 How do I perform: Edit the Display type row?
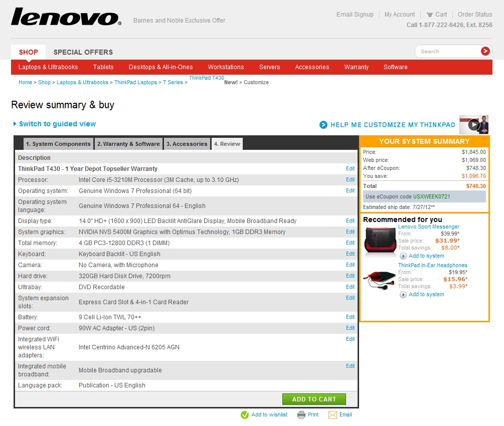(x=351, y=221)
